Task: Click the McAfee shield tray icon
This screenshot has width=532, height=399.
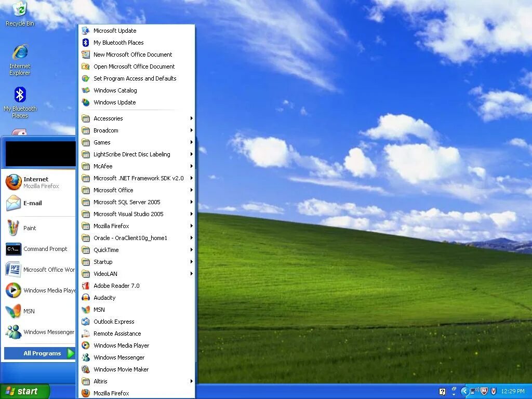Action: tap(484, 391)
